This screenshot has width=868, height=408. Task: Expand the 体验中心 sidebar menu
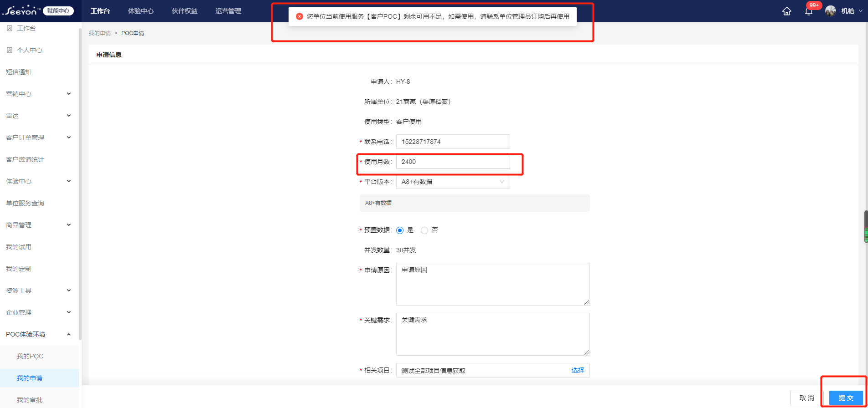[69, 181]
